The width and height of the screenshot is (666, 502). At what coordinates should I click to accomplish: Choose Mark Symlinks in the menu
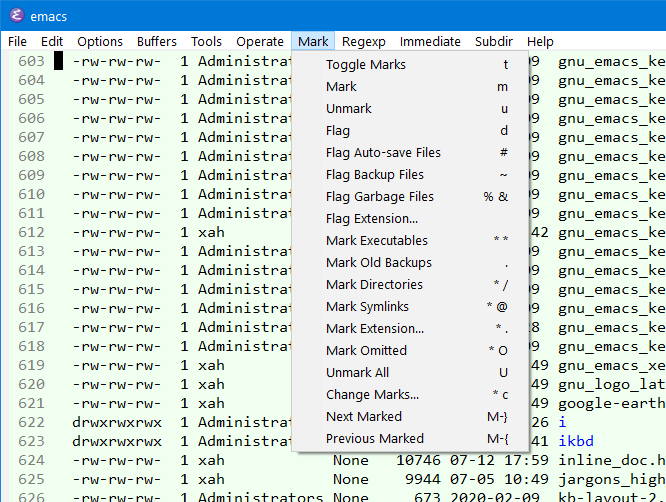(x=367, y=307)
